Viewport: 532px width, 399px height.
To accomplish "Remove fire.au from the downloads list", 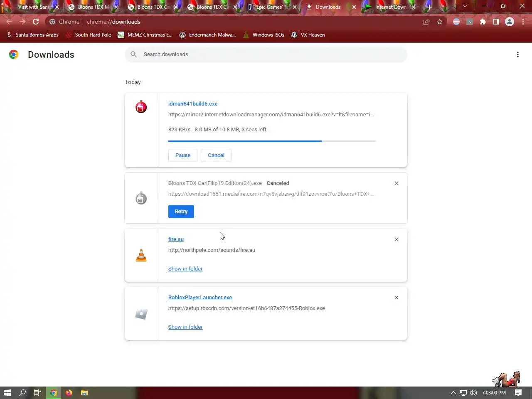I will [x=397, y=239].
